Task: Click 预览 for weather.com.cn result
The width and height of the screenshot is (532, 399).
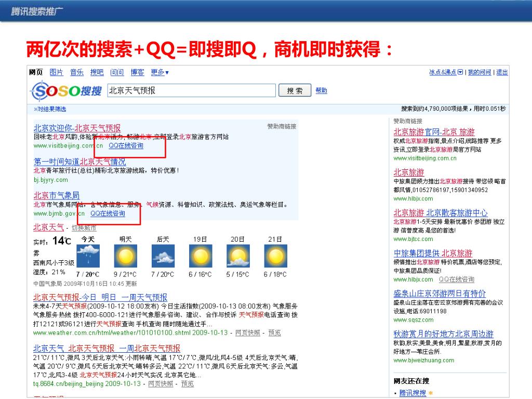Action: click(x=274, y=333)
